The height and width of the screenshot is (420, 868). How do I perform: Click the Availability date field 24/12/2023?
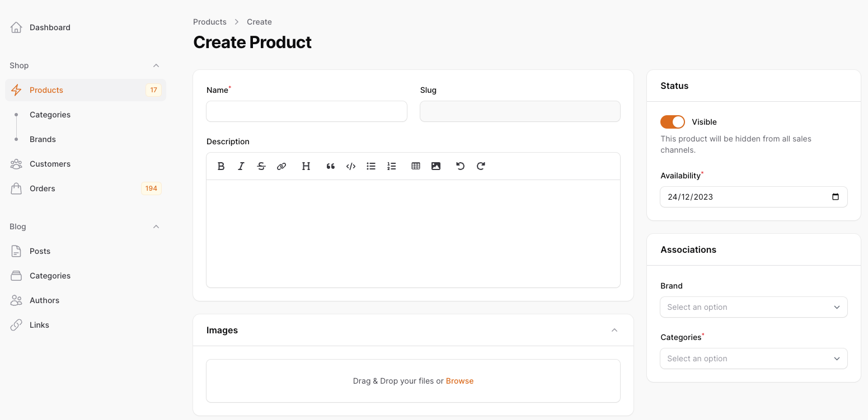tap(754, 197)
